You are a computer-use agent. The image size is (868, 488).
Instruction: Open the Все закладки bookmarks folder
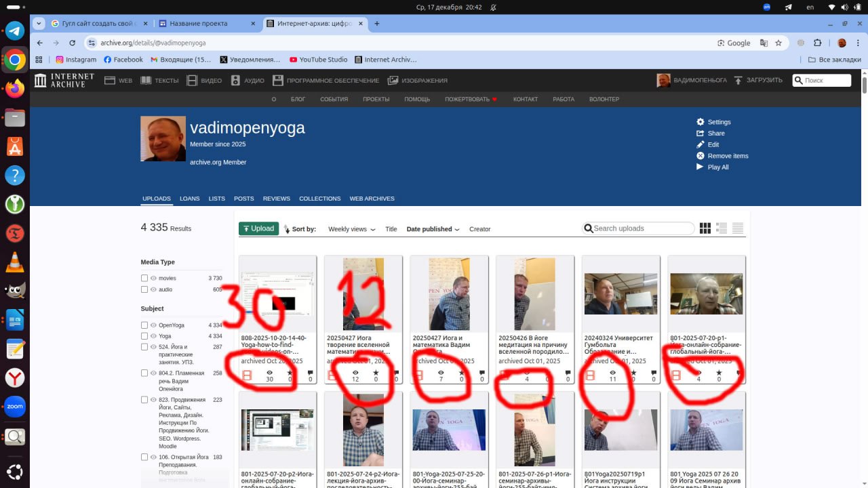tap(834, 60)
